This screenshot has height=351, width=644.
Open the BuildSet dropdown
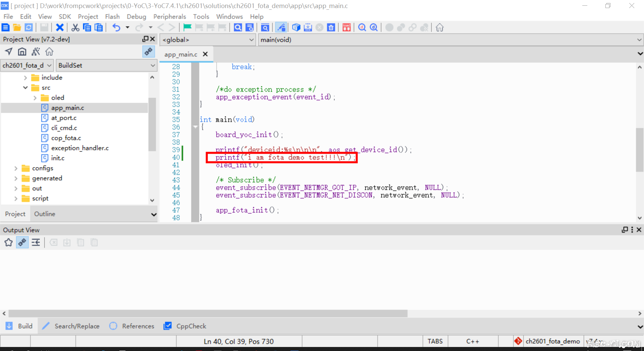[x=106, y=65]
